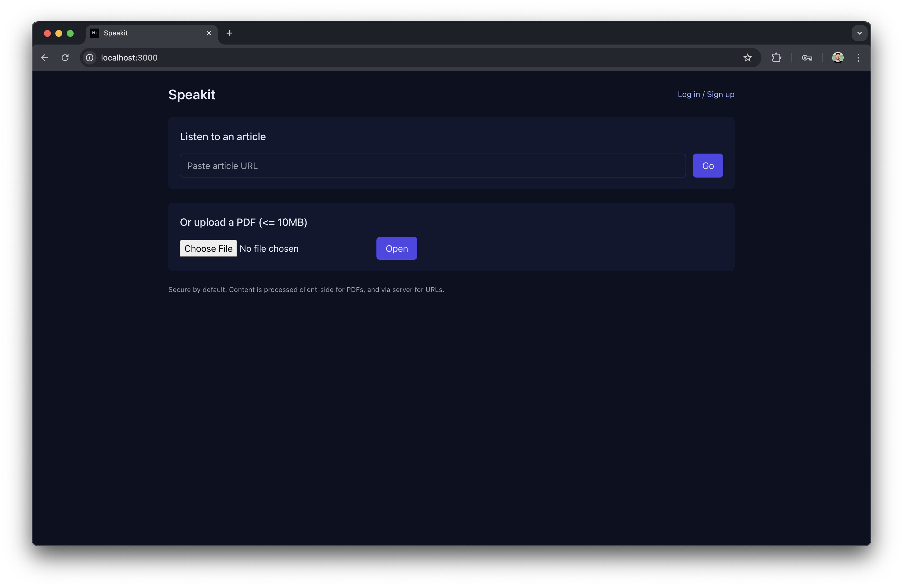This screenshot has width=903, height=588.
Task: Click the Speakit heading logo
Action: tap(192, 95)
